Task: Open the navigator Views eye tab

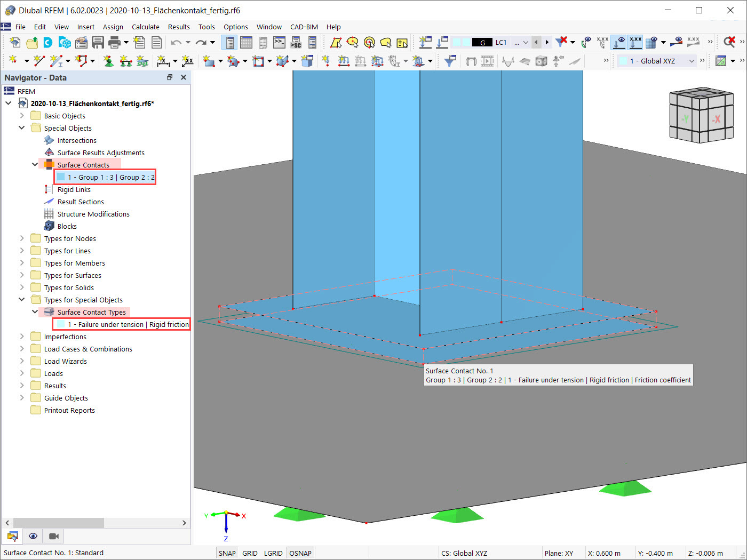Action: point(33,536)
